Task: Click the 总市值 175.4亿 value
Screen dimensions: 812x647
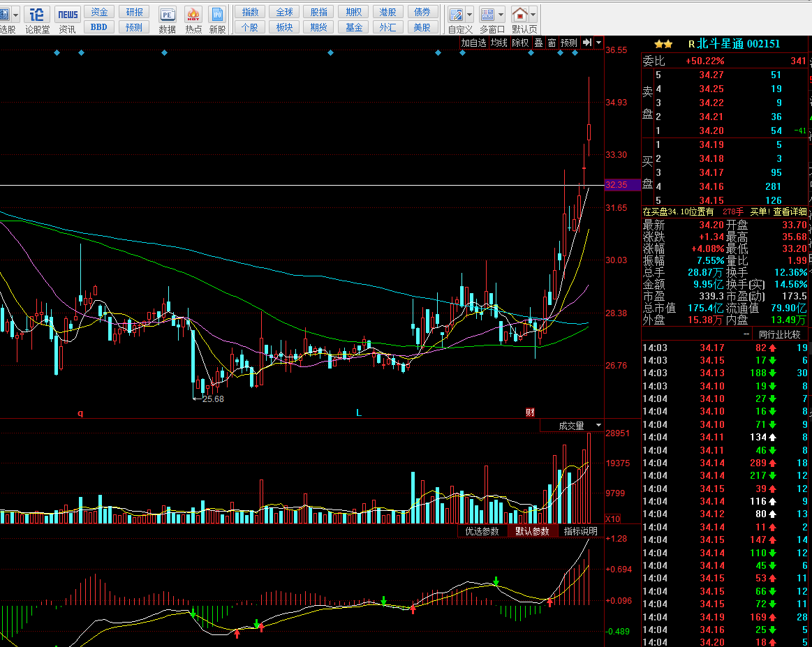Action: [x=705, y=308]
